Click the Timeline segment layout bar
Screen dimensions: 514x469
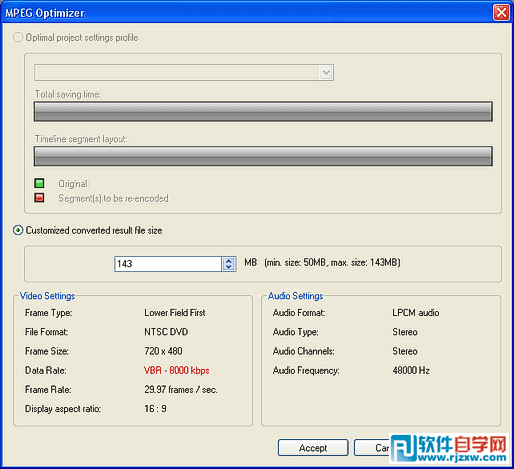coord(263,156)
